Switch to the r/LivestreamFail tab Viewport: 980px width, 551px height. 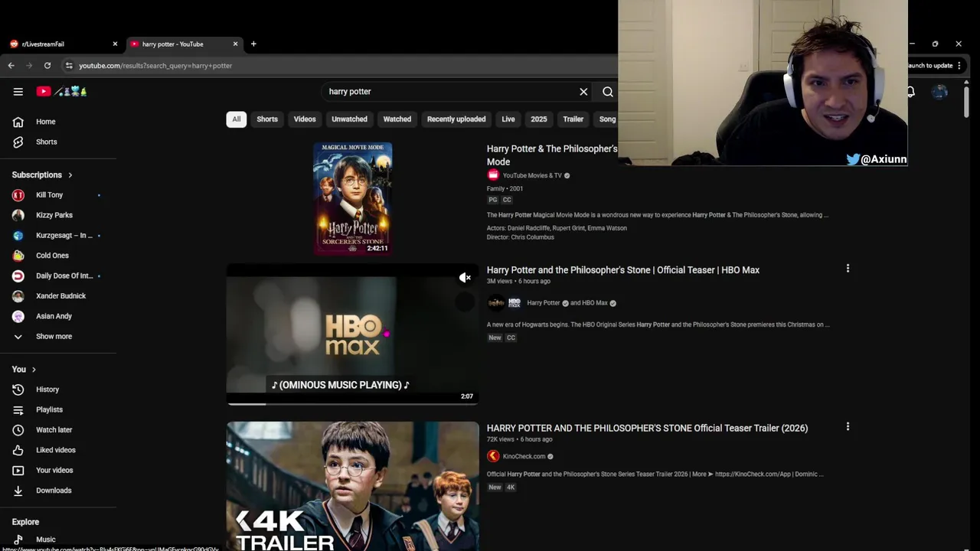(x=61, y=44)
